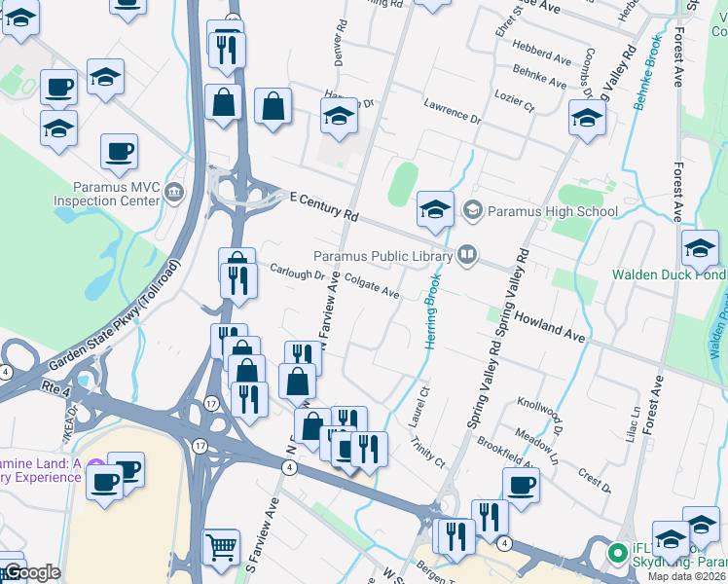Click the 'Paramus High School' label
Screen dimensions: 728x584
(x=553, y=211)
